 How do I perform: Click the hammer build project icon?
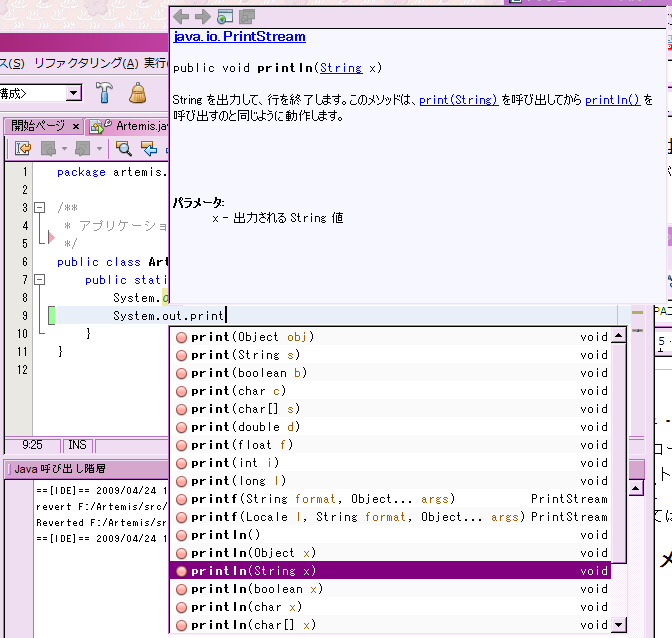click(x=104, y=92)
